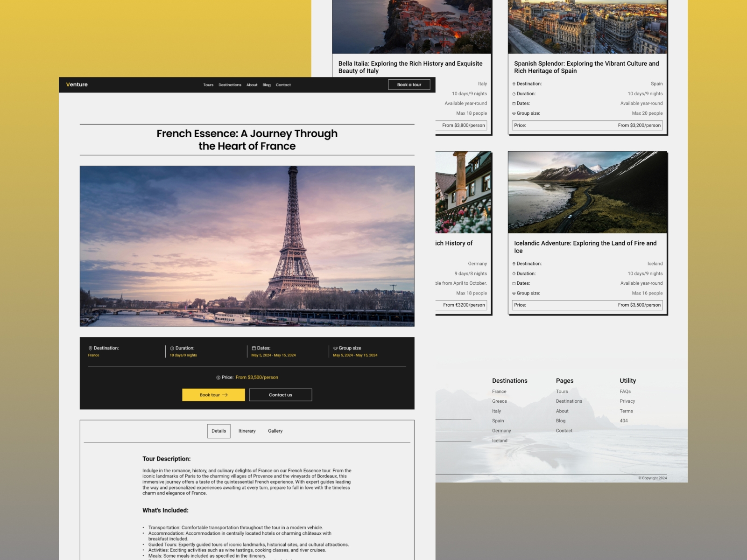Click the location pin icon beside Destination in dark panel
747x560 pixels.
[x=91, y=348]
